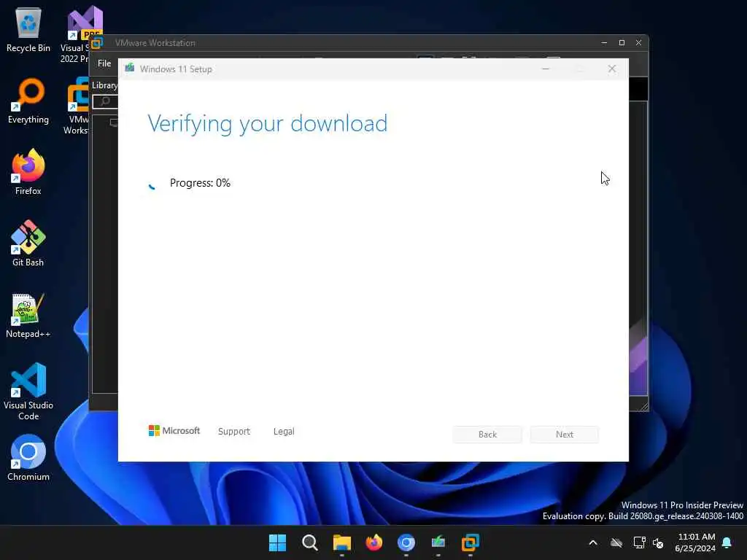Click Library search box in VMware
Screen dimensions: 747x560
105,101
